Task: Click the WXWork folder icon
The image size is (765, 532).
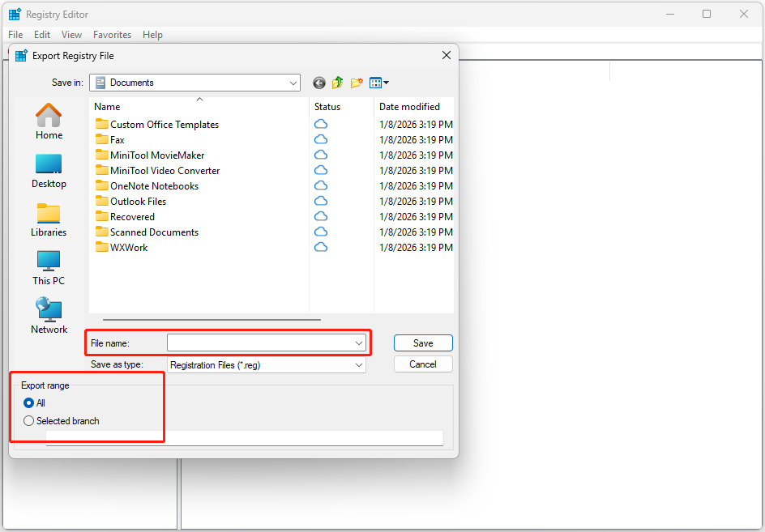Action: [102, 247]
